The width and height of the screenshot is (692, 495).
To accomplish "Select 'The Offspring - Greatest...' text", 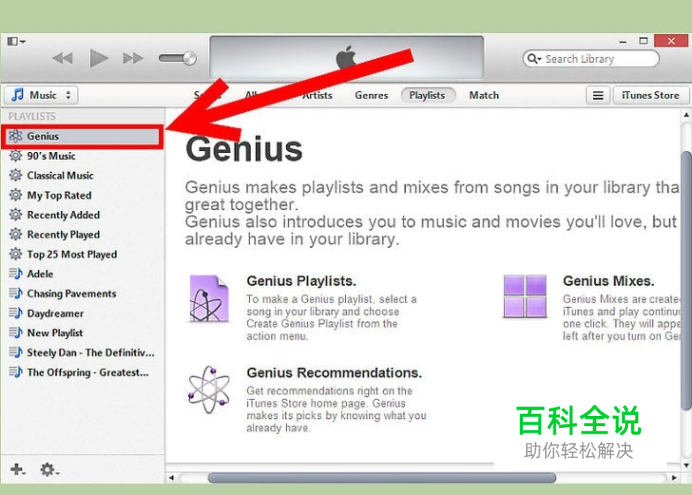I will pos(88,372).
